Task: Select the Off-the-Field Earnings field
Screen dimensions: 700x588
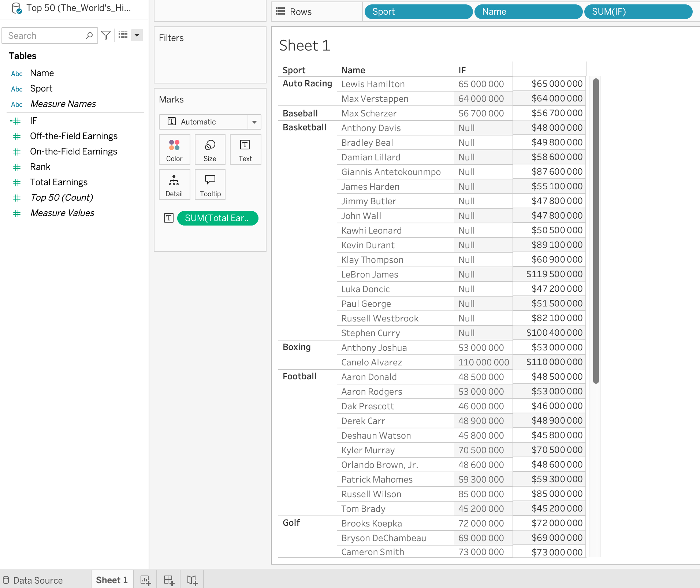Action: tap(74, 136)
